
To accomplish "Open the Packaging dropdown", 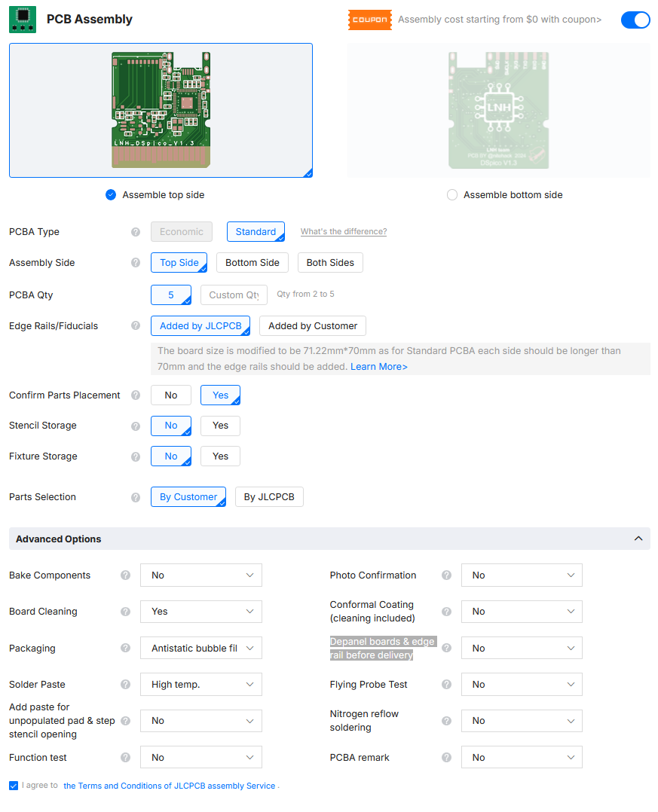I will click(x=201, y=649).
